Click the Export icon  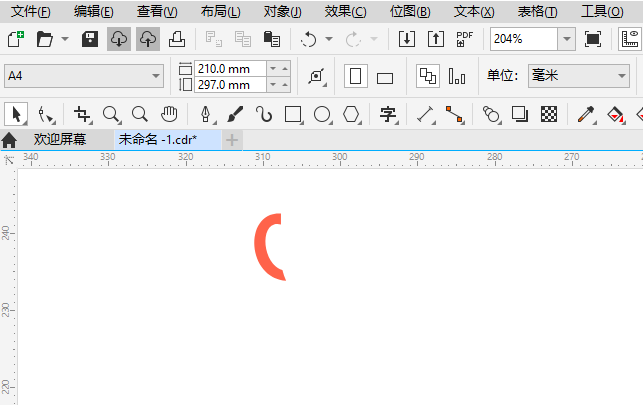point(436,39)
